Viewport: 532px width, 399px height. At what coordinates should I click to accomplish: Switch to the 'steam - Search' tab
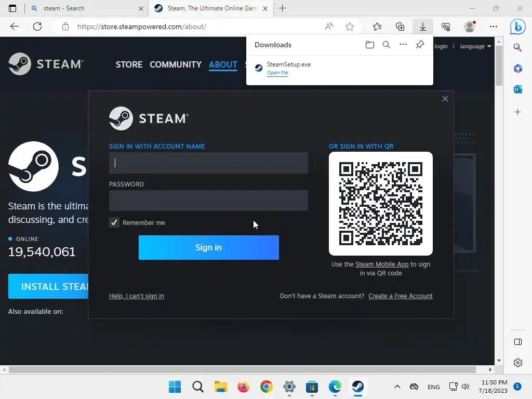(86, 8)
